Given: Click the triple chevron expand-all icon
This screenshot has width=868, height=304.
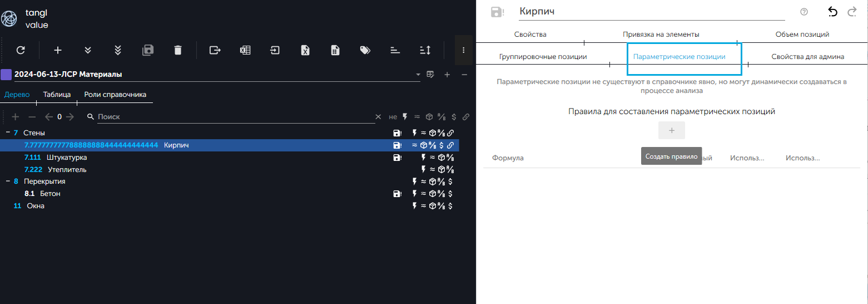Looking at the screenshot, I should (x=118, y=50).
